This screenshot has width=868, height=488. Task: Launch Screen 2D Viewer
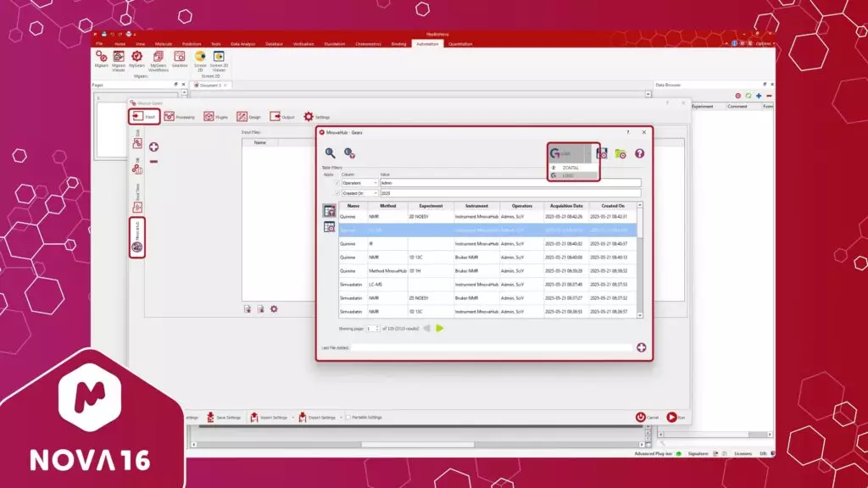tap(218, 58)
